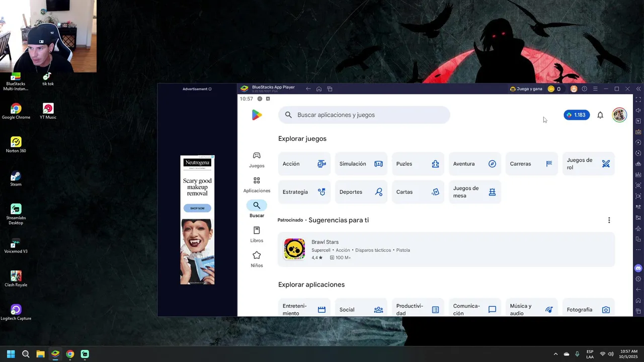Open the Brawl Stars app listing

click(x=446, y=249)
